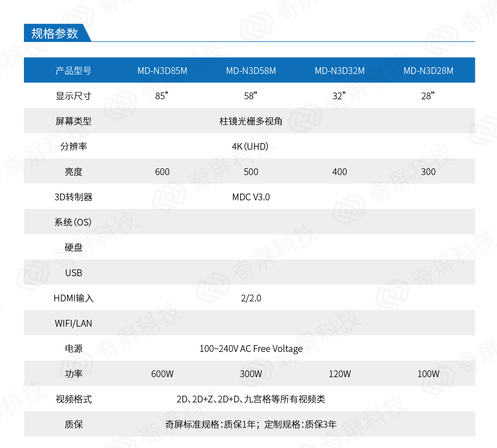This screenshot has width=497, height=448.
Task: Click the 100W power value
Action: click(x=428, y=374)
